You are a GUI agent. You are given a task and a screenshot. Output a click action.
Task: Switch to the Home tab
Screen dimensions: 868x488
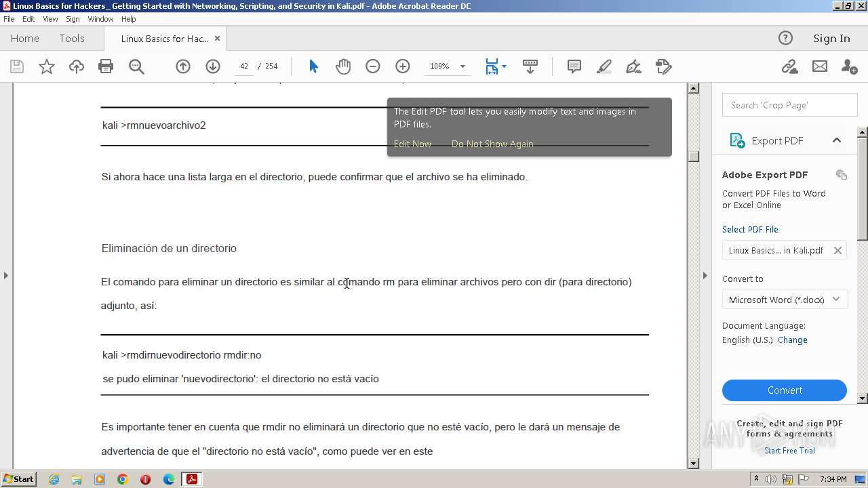[25, 39]
